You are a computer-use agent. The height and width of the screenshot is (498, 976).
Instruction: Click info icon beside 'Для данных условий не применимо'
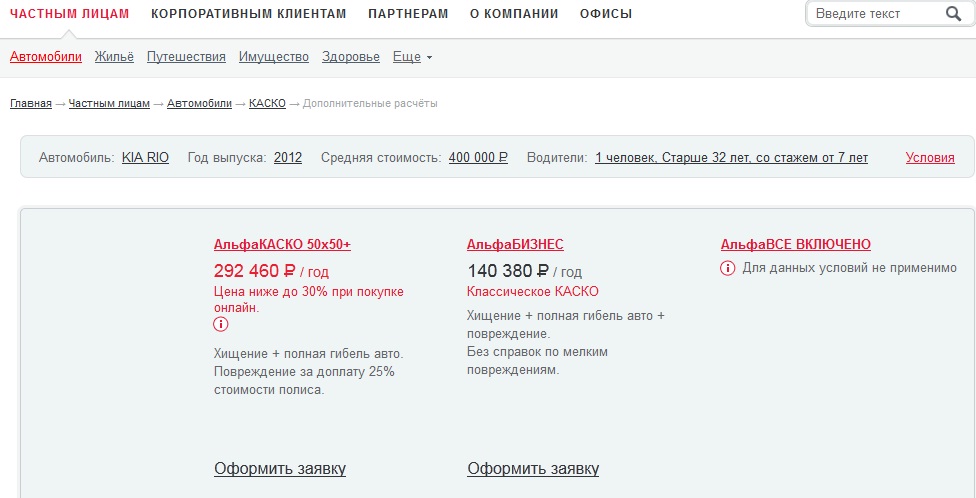(x=728, y=268)
